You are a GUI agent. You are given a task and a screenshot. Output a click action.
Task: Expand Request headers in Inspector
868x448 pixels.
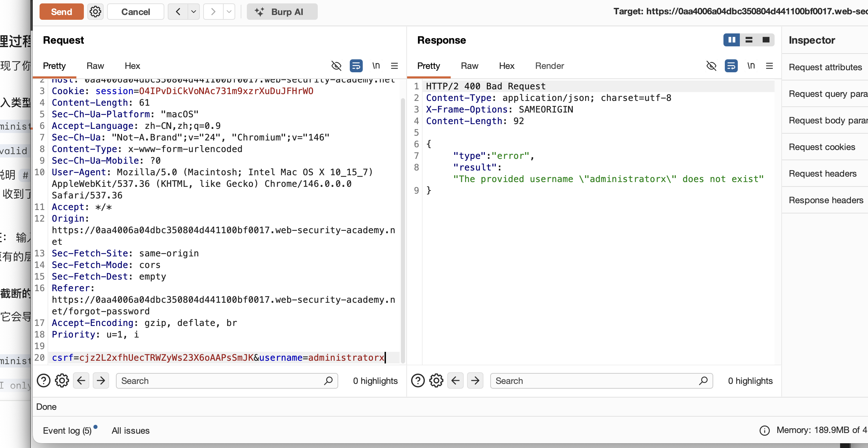[822, 173]
